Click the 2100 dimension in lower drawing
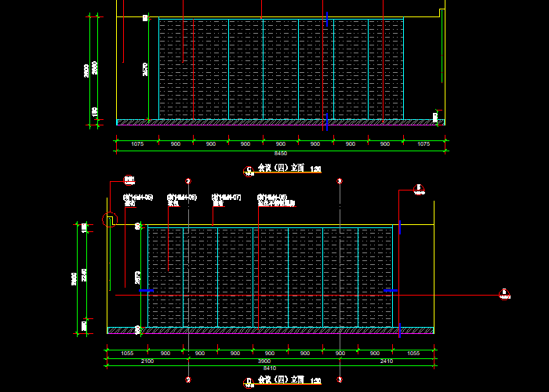This screenshot has height=392, width=549. click(147, 361)
